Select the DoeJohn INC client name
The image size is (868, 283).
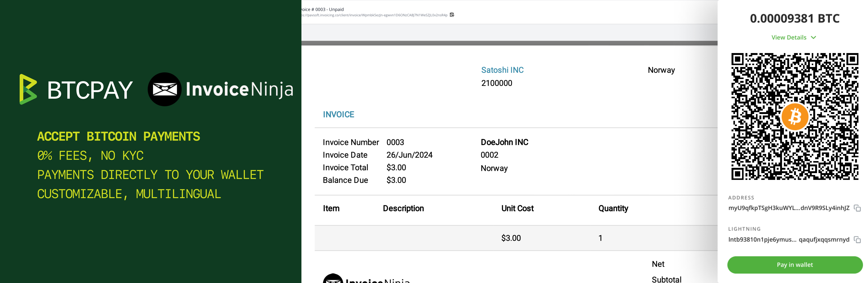click(x=504, y=142)
